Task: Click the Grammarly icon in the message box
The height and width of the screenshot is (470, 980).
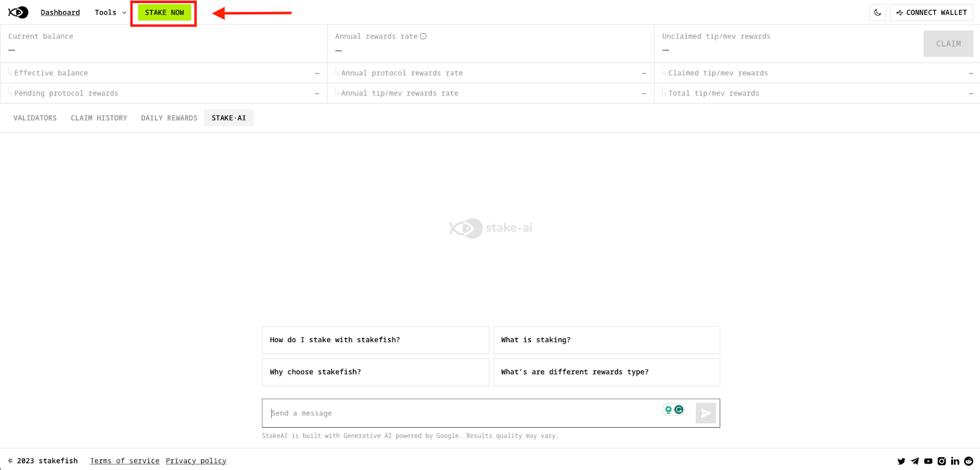Action: pos(679,409)
